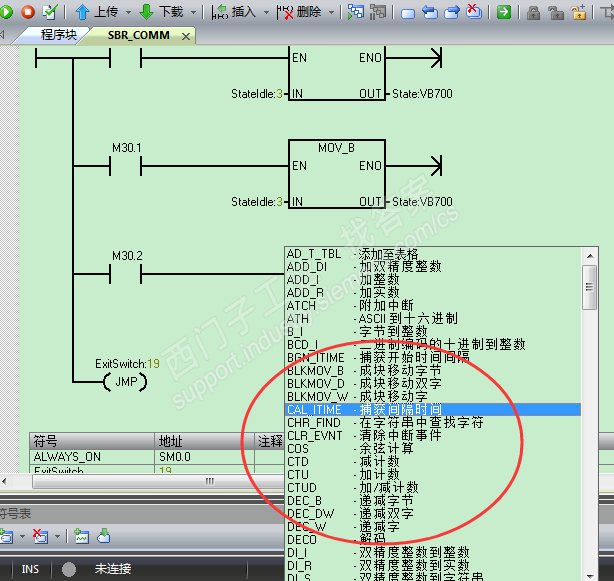The image size is (614, 581).
Task: Click the 上传 upload button label
Action: [106, 12]
